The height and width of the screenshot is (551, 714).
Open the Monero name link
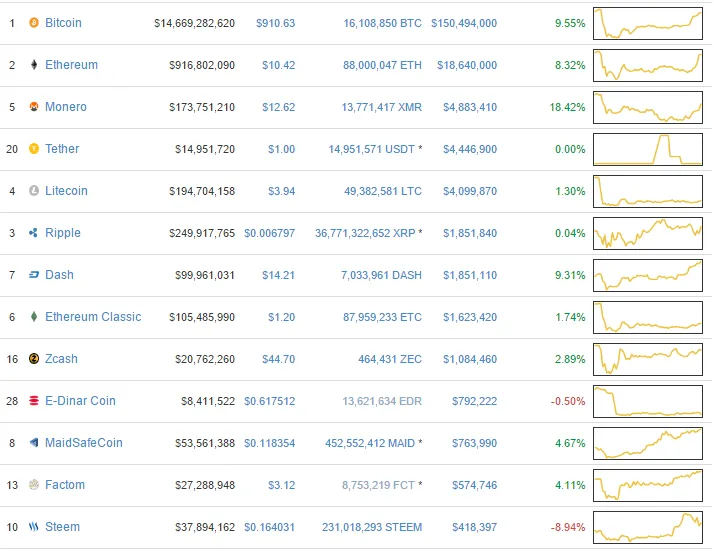point(66,107)
